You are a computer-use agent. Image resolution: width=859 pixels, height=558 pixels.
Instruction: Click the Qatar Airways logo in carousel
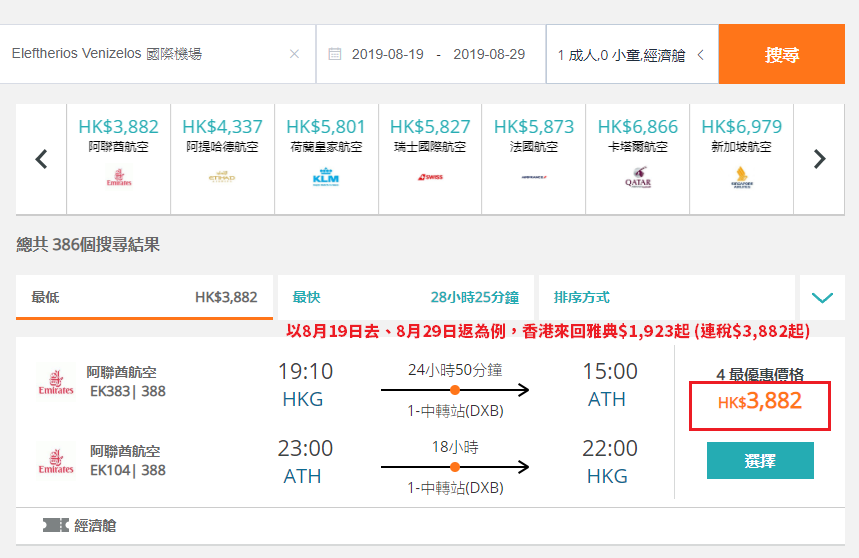point(638,177)
